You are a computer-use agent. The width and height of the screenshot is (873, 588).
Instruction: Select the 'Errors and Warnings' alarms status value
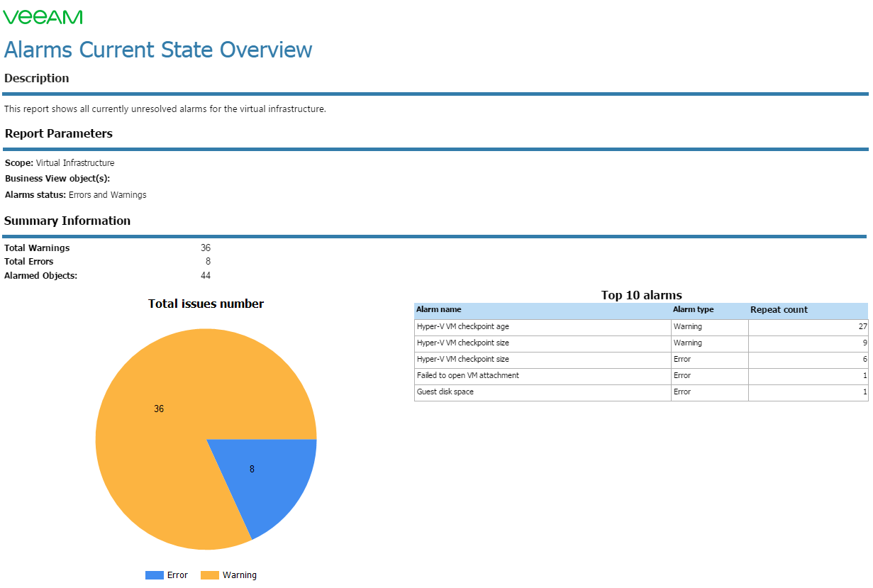tap(108, 194)
